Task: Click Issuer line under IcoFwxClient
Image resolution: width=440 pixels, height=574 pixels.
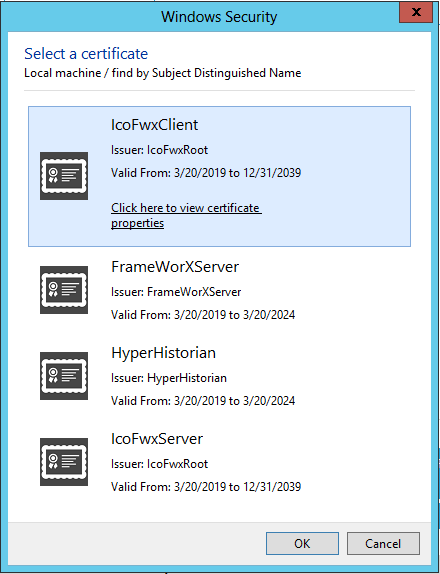Action: point(160,150)
